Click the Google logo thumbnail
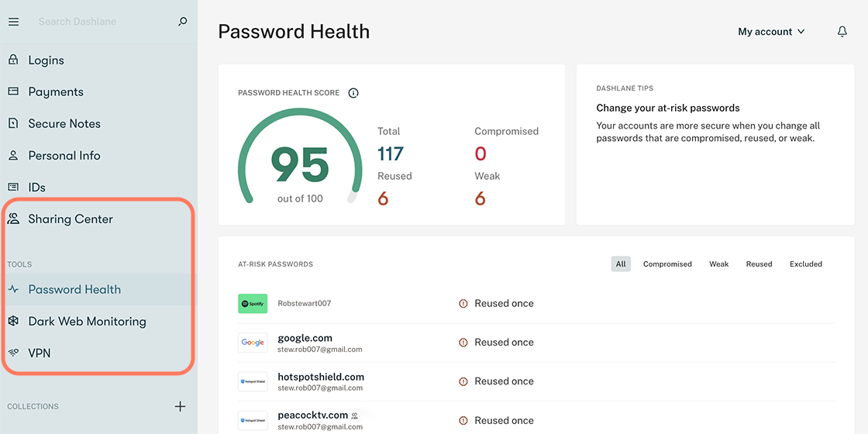 coord(253,343)
